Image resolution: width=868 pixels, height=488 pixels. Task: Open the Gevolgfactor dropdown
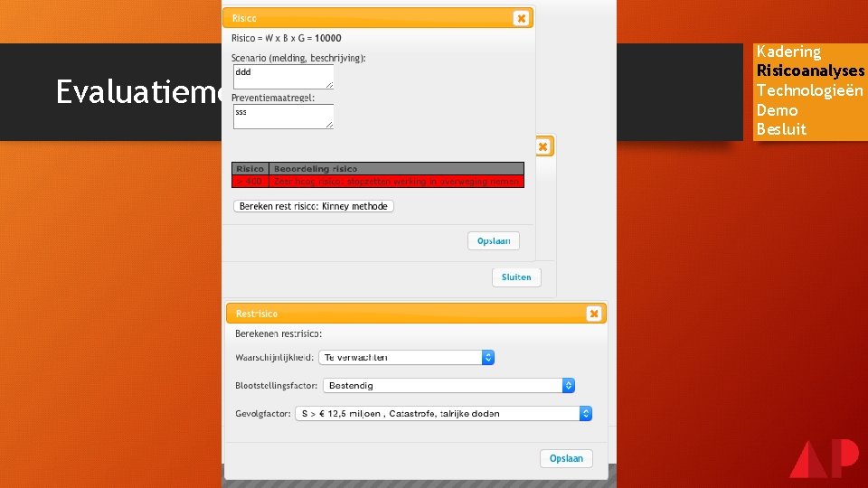click(444, 413)
